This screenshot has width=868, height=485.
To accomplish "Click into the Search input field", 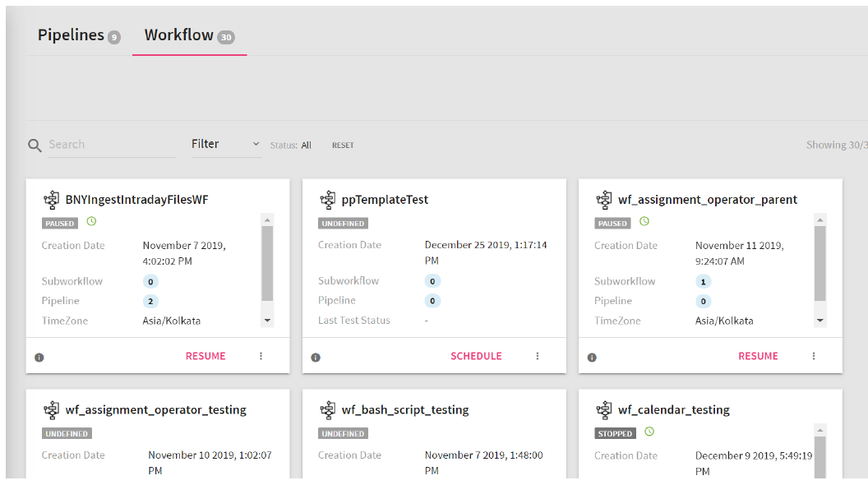I will coord(111,145).
